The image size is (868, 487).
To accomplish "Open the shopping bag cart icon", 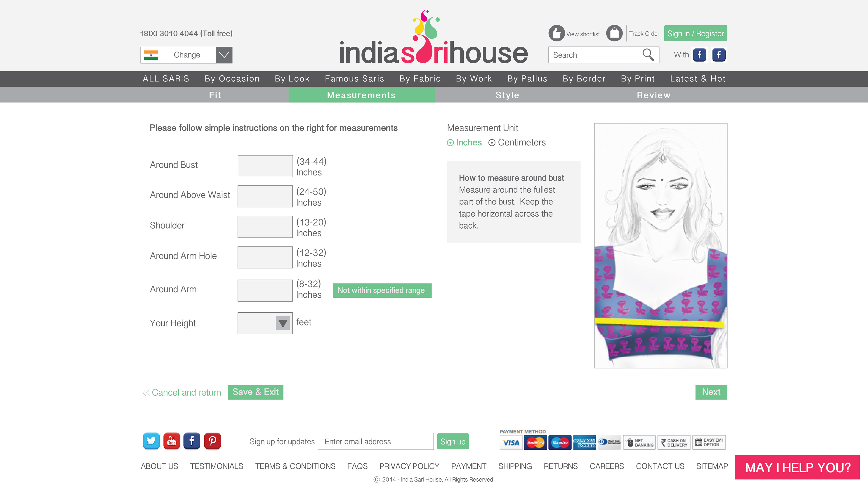I will tap(614, 33).
